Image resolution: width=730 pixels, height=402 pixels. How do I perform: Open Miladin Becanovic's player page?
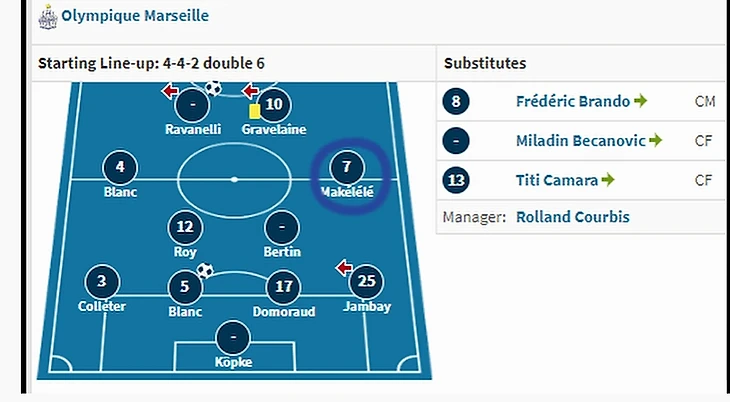tap(581, 141)
